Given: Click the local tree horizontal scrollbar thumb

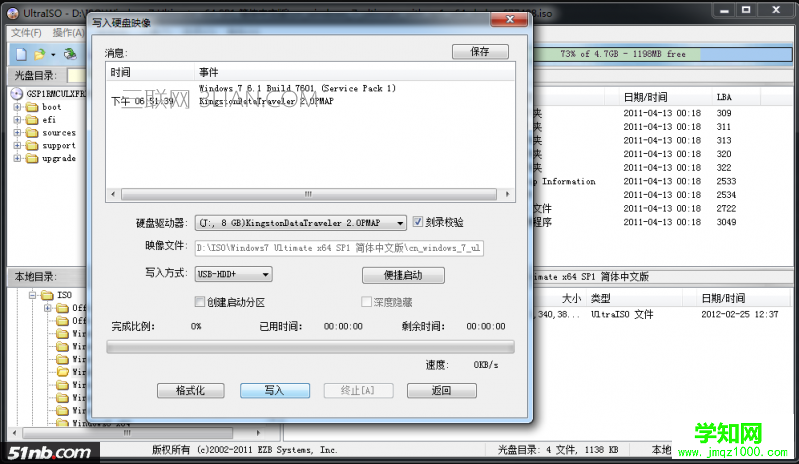Looking at the screenshot, I should [127, 433].
